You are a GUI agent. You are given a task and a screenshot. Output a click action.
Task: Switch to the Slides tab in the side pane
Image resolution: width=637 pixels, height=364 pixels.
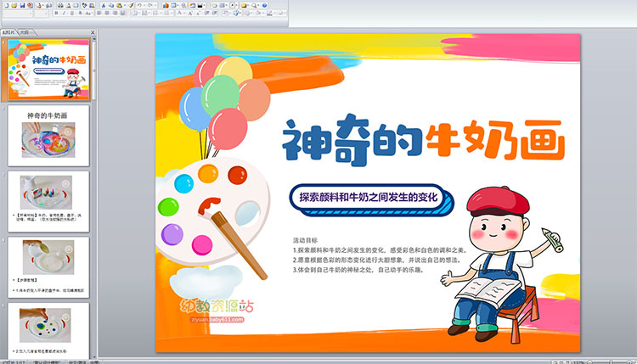tap(8, 31)
